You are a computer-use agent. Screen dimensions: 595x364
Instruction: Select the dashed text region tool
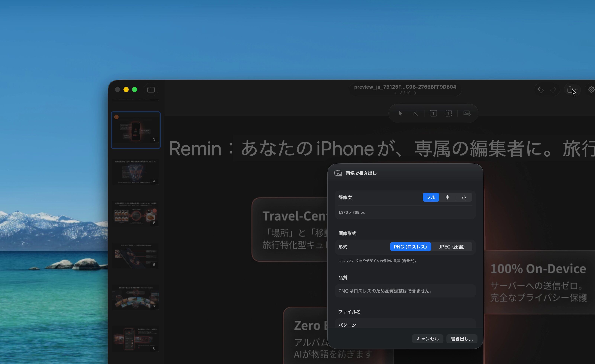(x=448, y=113)
